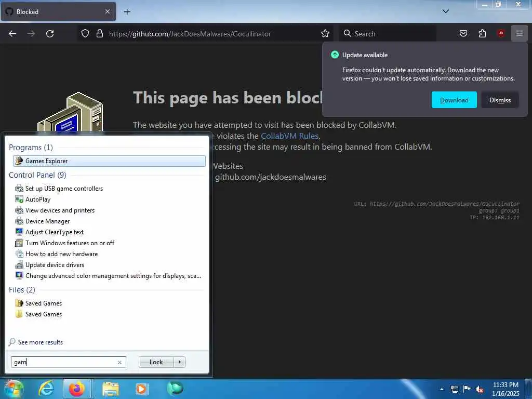Open the CollabVM Rules link

(x=289, y=136)
